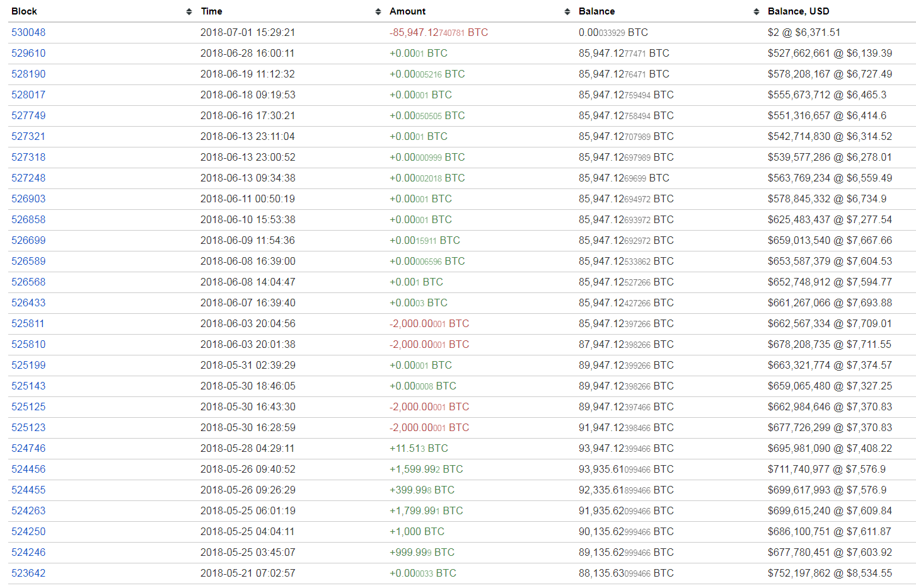Select amount +0.001 BTC
The height and width of the screenshot is (588, 916).
click(416, 282)
